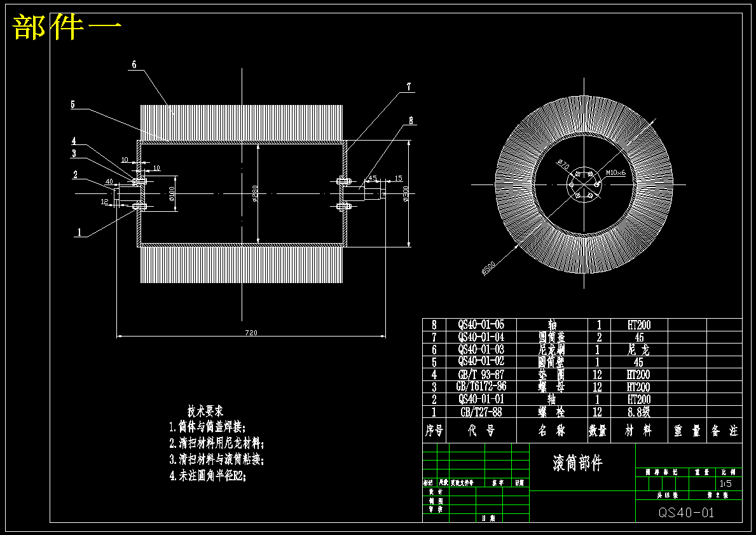
Task: Click the QS40-01-02 code cell
Action: tap(481, 361)
